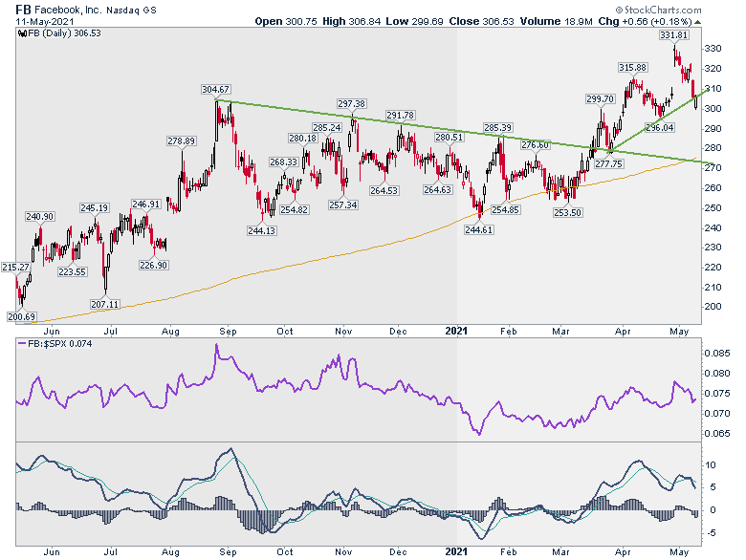
Task: Click the Open 300.75 value
Action: point(286,21)
